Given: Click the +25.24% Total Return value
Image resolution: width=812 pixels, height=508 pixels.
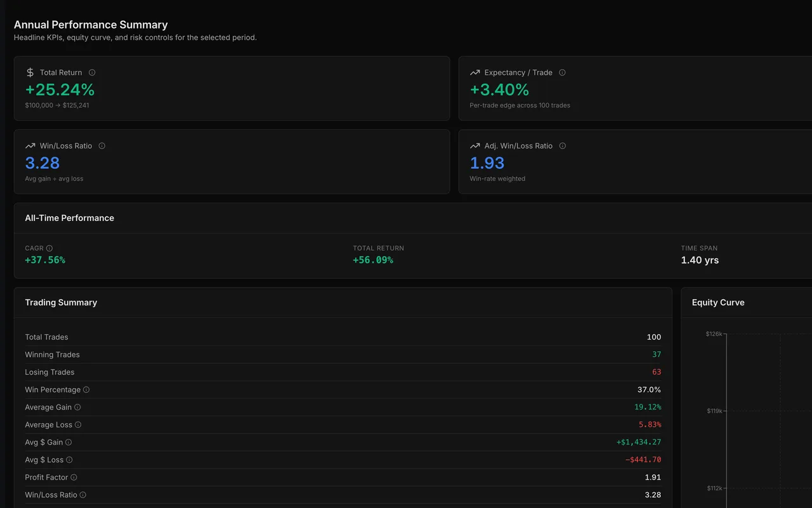Looking at the screenshot, I should (x=60, y=90).
